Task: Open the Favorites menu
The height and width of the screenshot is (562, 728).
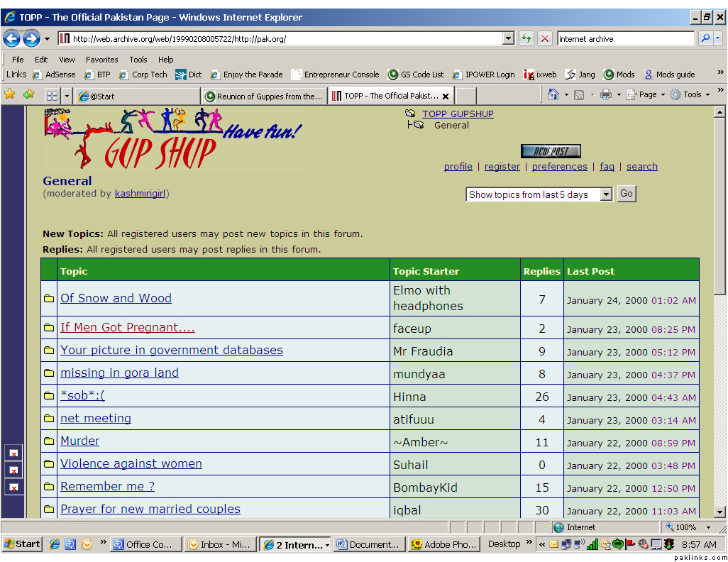Action: tap(101, 60)
